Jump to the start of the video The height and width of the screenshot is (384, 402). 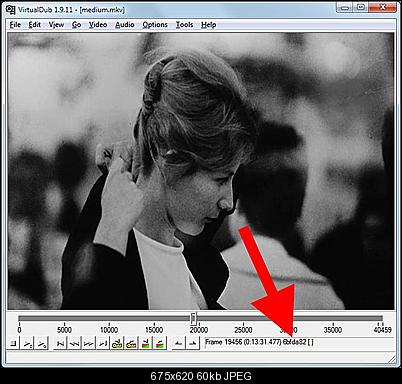(x=61, y=343)
